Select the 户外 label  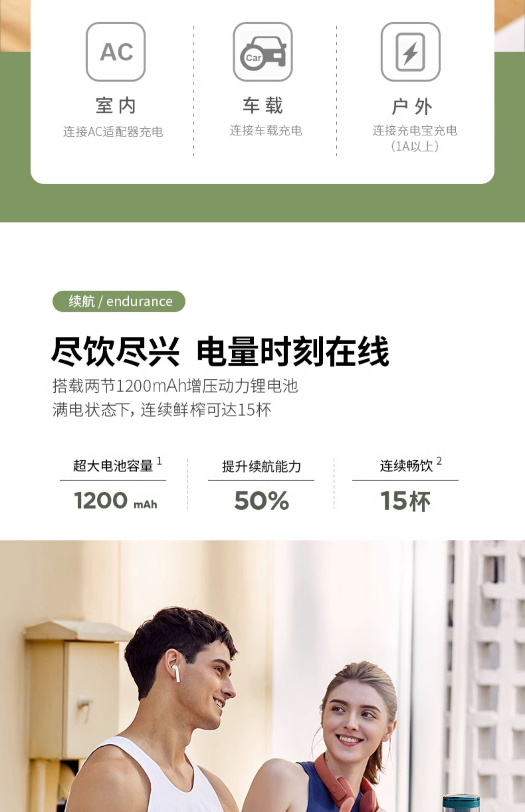tap(412, 106)
